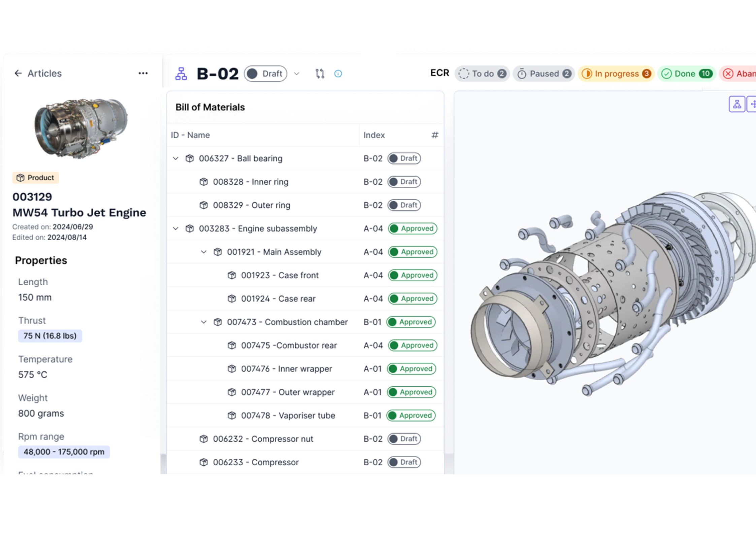
Task: Click the cube icon of Compressor nut row
Action: pyautogui.click(x=204, y=439)
